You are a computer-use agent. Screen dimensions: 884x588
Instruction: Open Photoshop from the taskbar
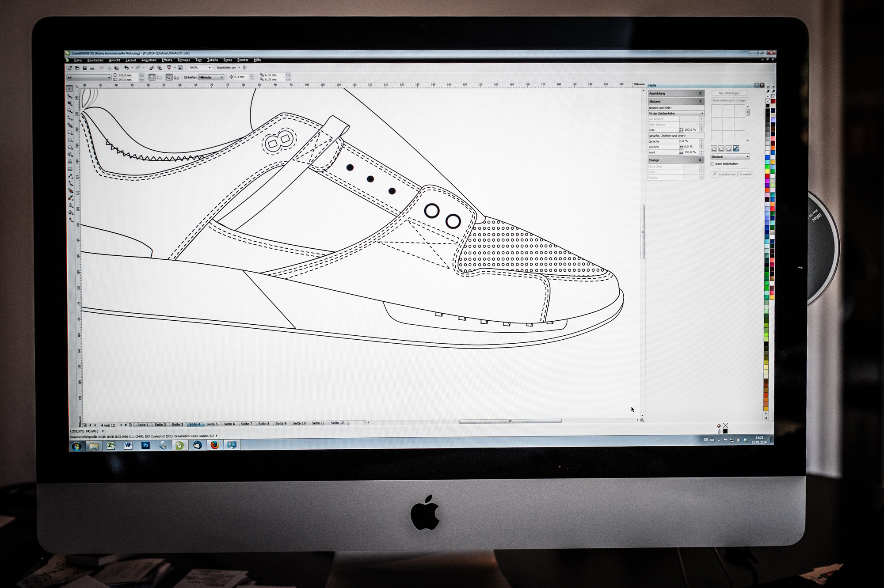pyautogui.click(x=145, y=445)
